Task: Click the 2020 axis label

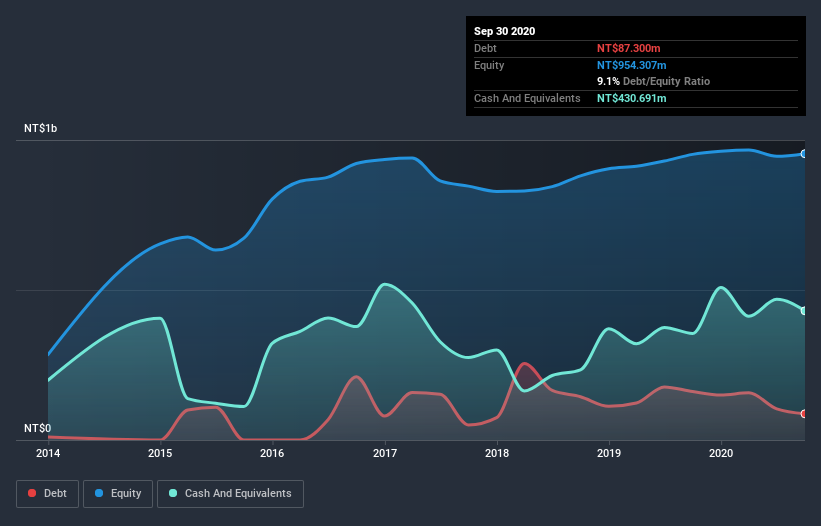Action: [x=721, y=453]
